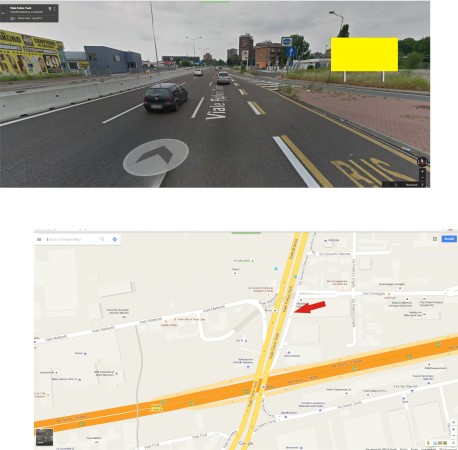Image resolution: width=458 pixels, height=450 pixels.
Task: Click the Pegman Street View icon
Action: point(428,443)
